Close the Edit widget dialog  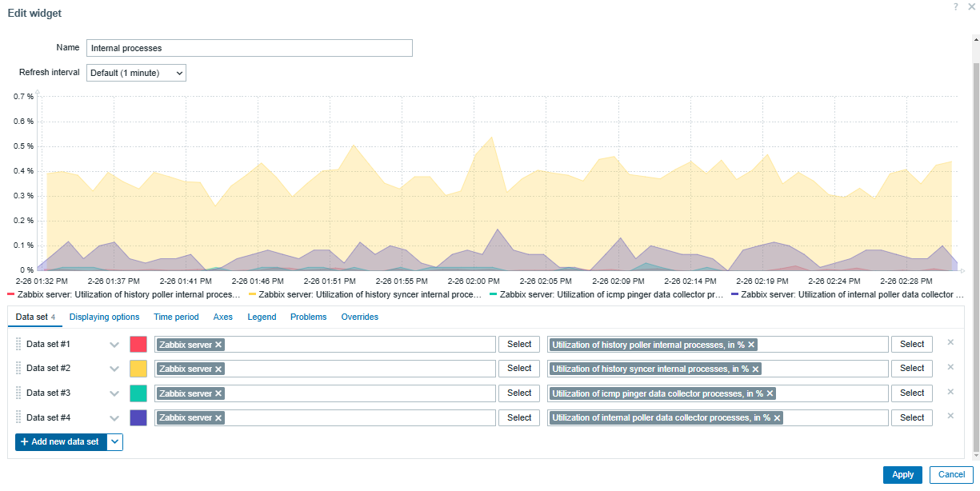(x=971, y=6)
